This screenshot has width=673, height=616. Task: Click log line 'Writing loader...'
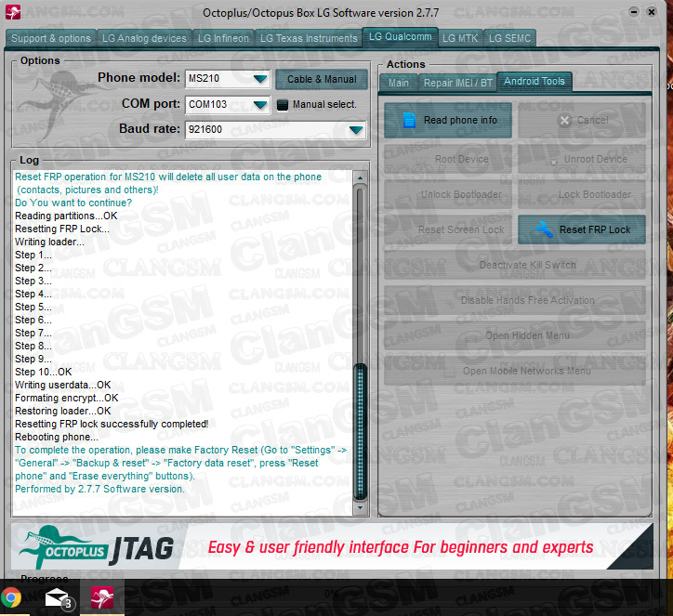[49, 242]
